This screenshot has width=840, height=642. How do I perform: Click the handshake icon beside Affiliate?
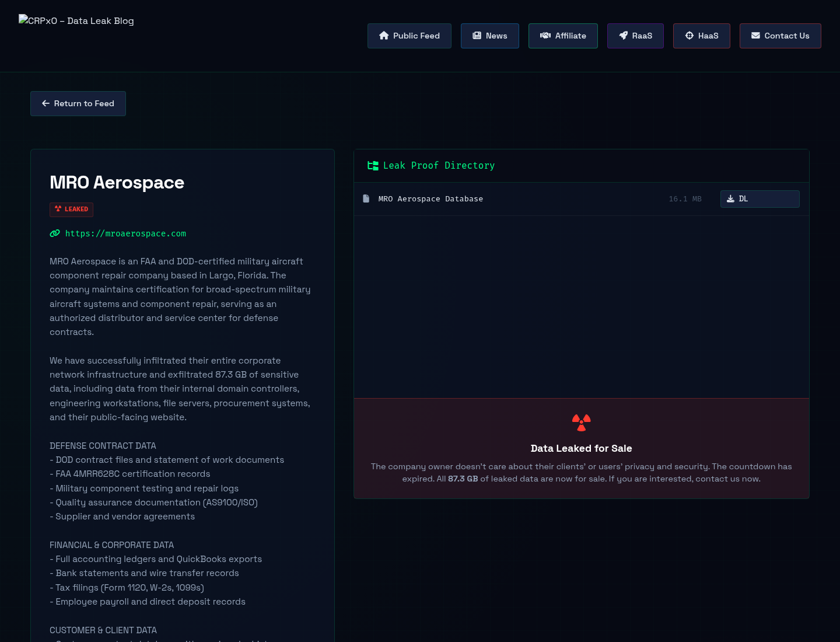pos(545,36)
